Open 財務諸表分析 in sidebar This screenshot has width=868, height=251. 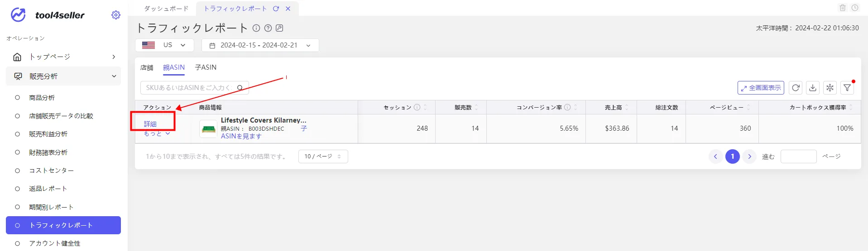click(48, 152)
